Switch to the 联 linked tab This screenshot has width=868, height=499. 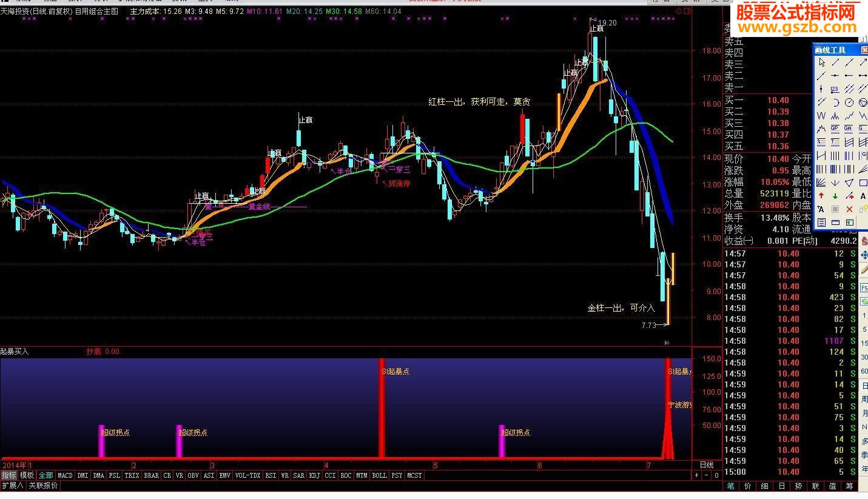816,486
